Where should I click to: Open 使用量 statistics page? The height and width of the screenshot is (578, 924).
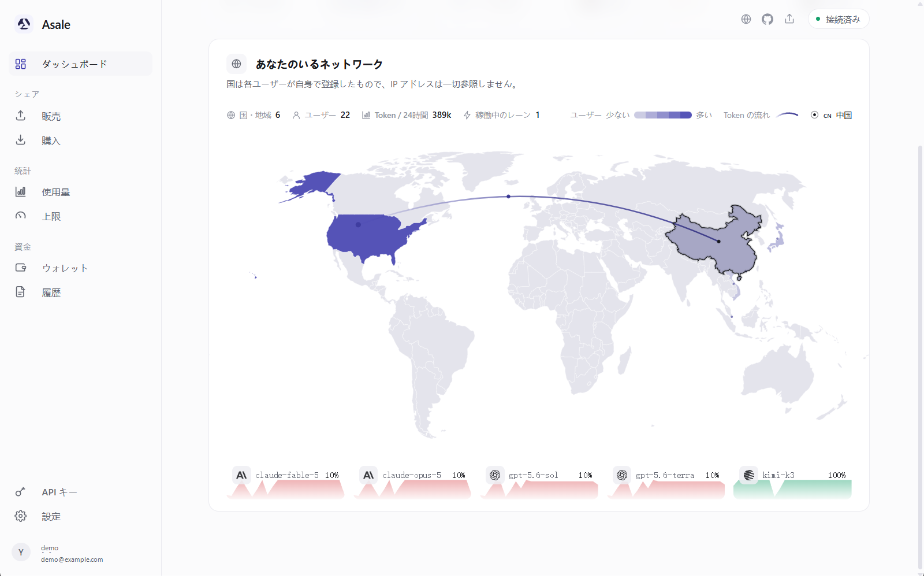pos(80,192)
